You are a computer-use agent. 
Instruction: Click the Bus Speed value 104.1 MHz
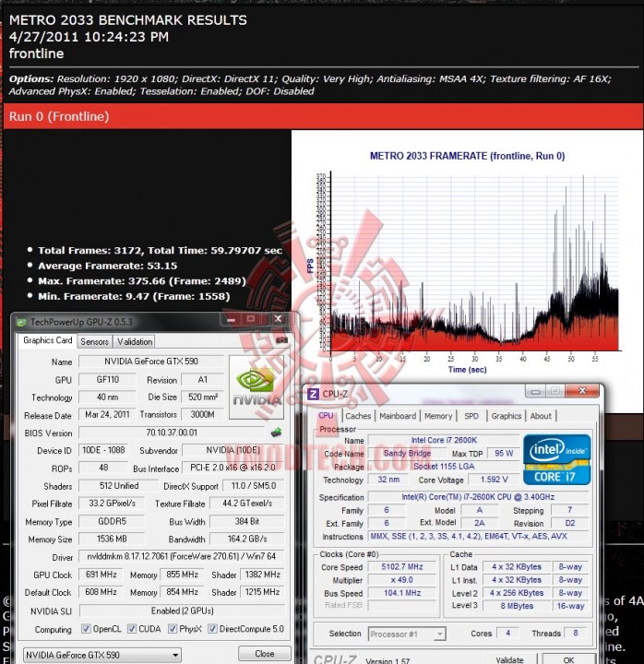pos(402,593)
